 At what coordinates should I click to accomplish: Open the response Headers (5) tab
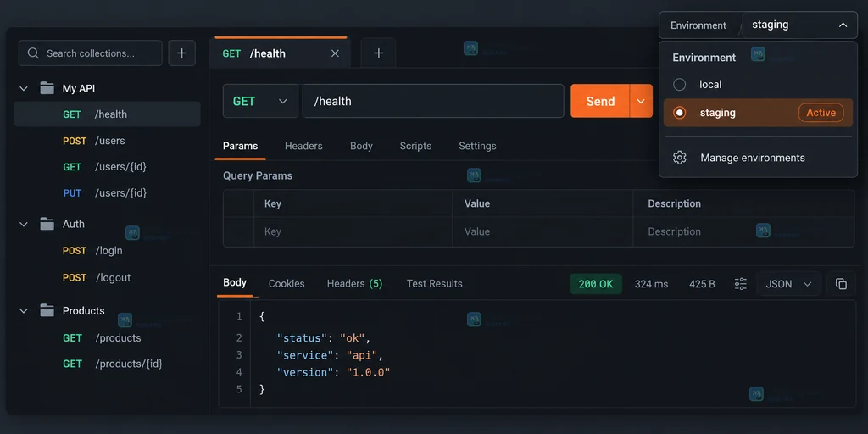[x=355, y=283]
